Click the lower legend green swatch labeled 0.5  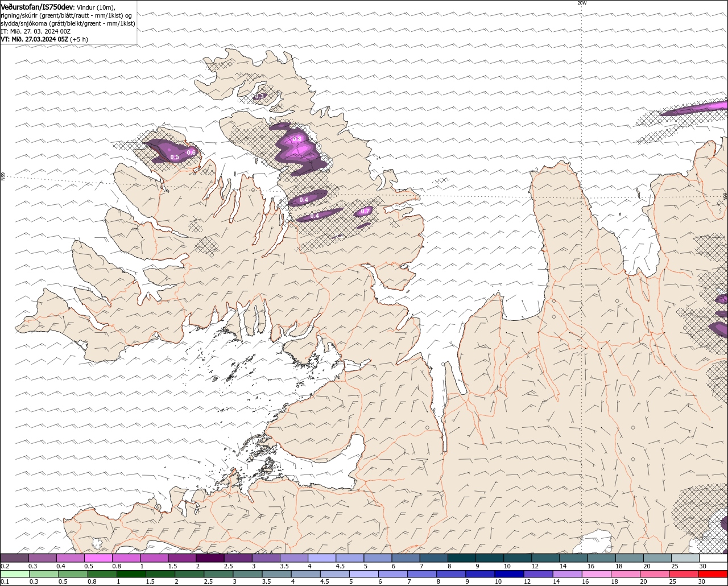tap(73, 574)
